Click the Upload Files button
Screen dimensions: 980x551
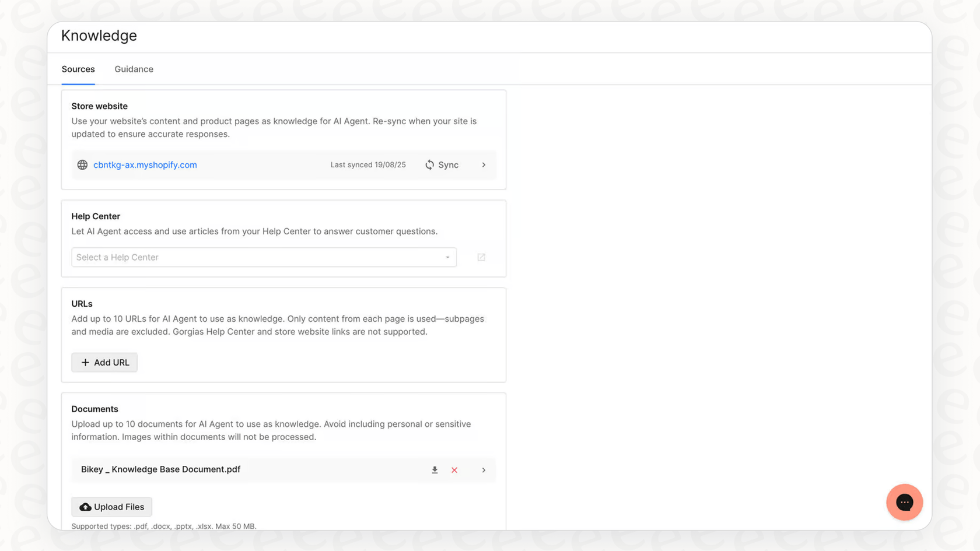111,507
